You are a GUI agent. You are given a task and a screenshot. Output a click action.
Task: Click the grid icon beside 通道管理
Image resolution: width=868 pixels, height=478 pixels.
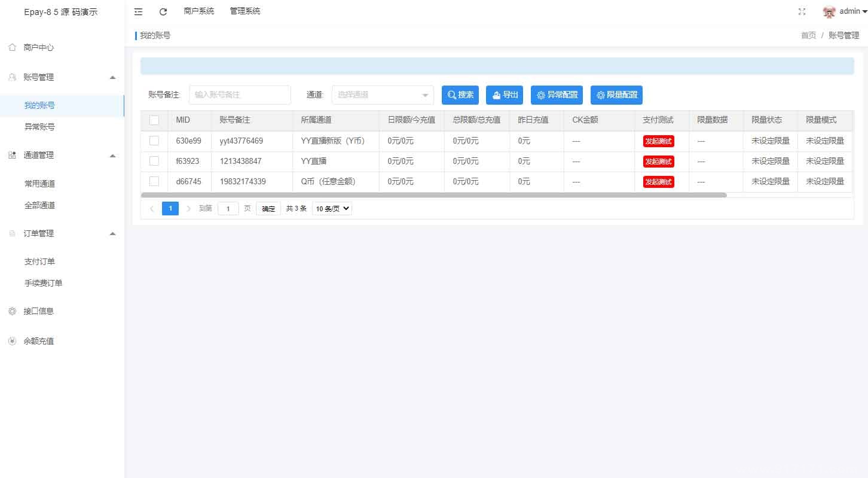[12, 155]
